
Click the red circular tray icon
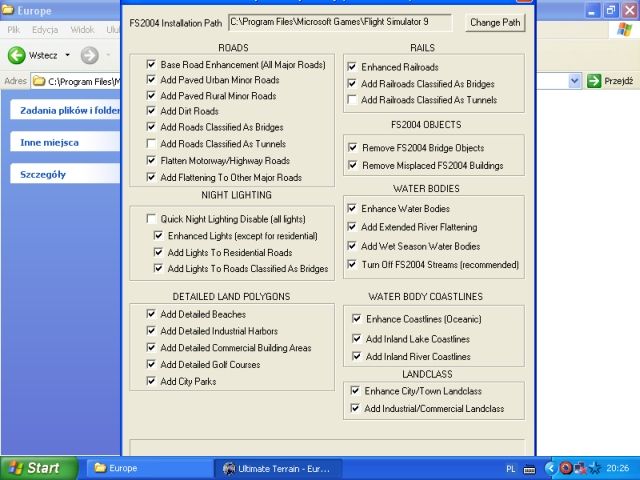click(x=565, y=468)
